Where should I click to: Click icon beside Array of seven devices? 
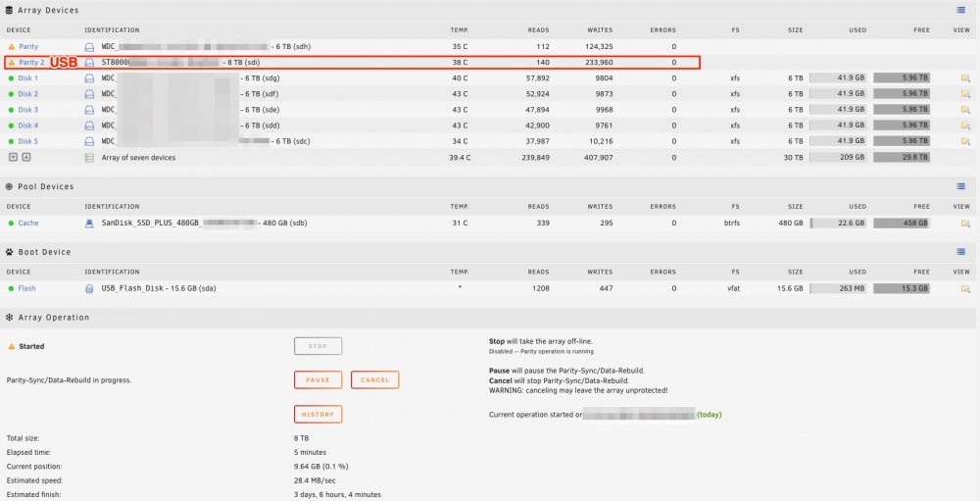click(x=89, y=158)
